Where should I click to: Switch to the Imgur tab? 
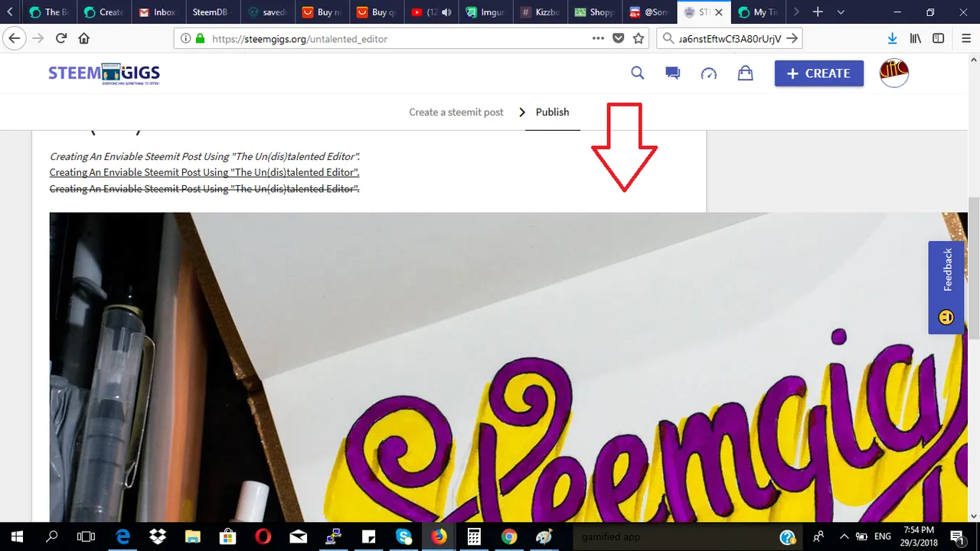(x=485, y=12)
